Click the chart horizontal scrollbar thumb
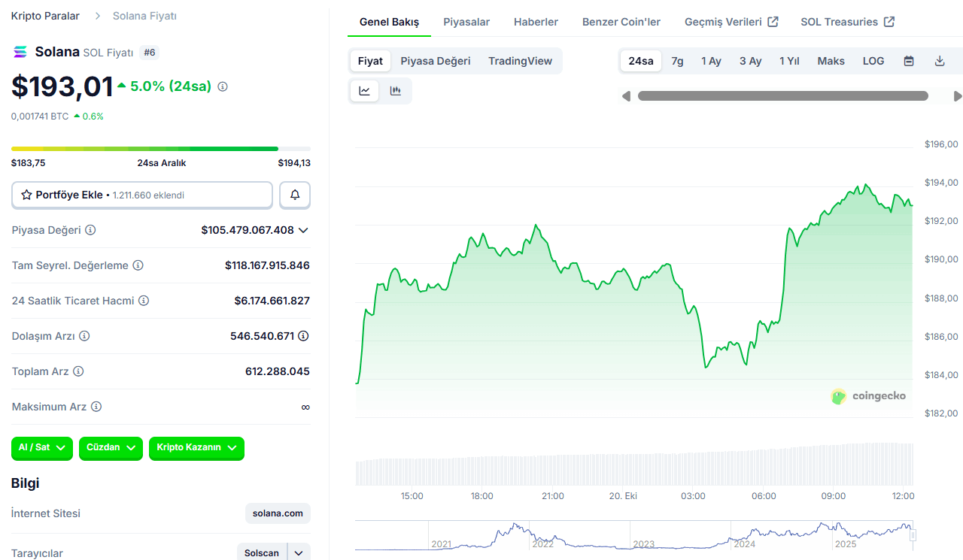The width and height of the screenshot is (963, 560). tap(783, 96)
